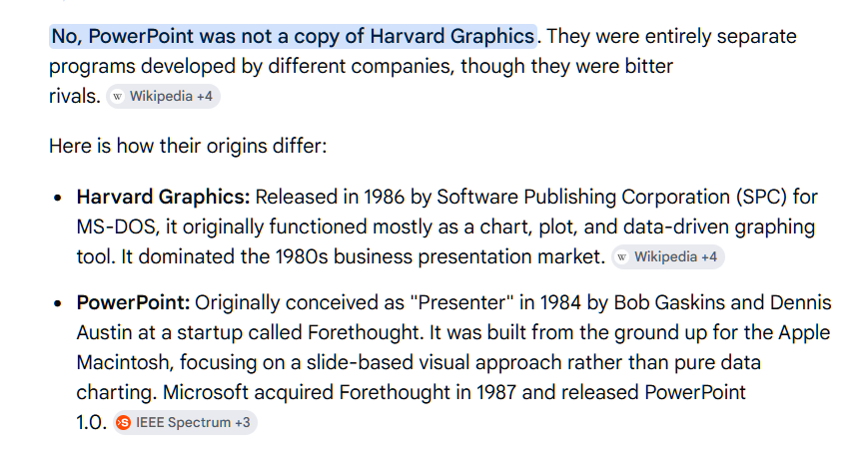Click highlighted "No, PowerPoint was not a copy" sentence
The height and width of the screenshot is (454, 868).
293,37
